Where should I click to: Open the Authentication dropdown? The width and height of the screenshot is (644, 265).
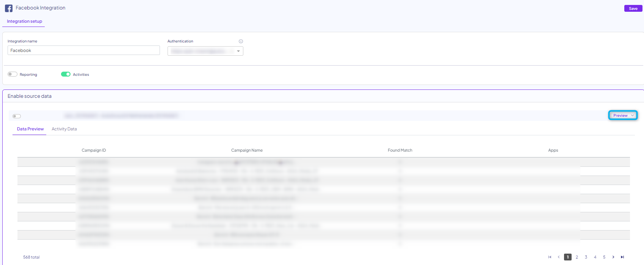click(205, 51)
